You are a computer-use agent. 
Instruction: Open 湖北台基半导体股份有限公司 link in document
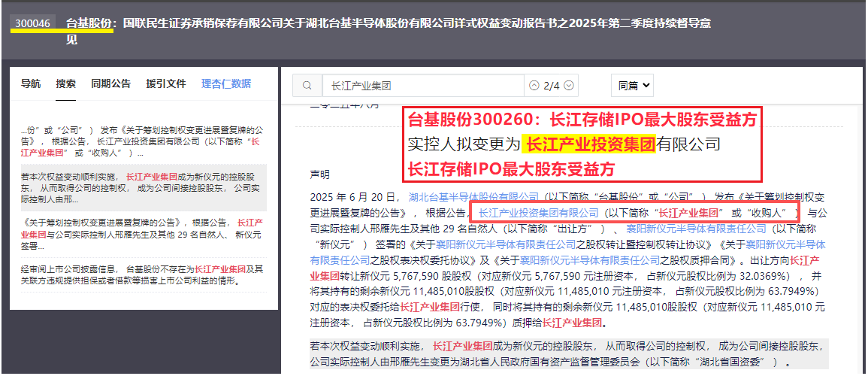click(473, 196)
